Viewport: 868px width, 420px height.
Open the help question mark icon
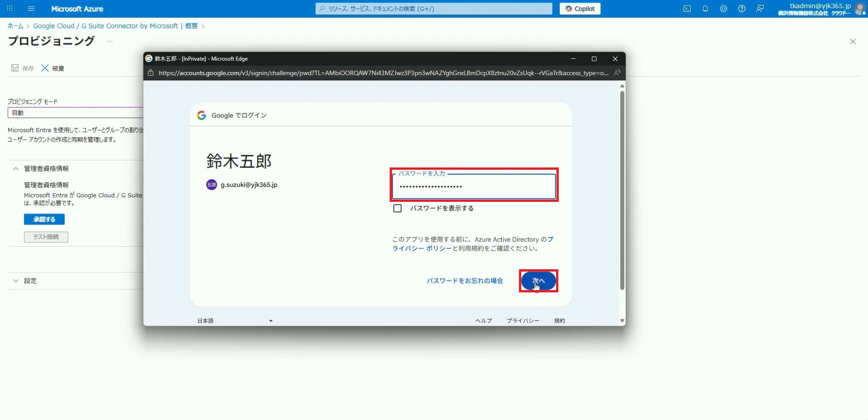point(741,9)
